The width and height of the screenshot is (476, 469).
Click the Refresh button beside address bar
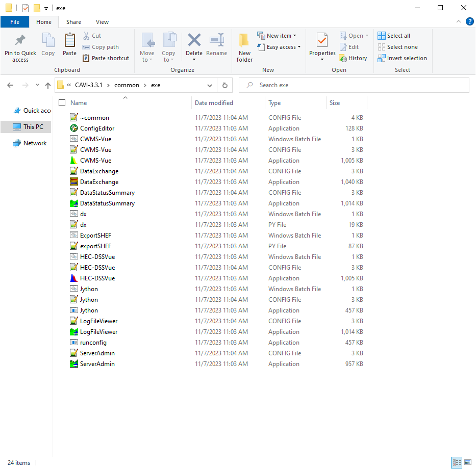point(225,85)
